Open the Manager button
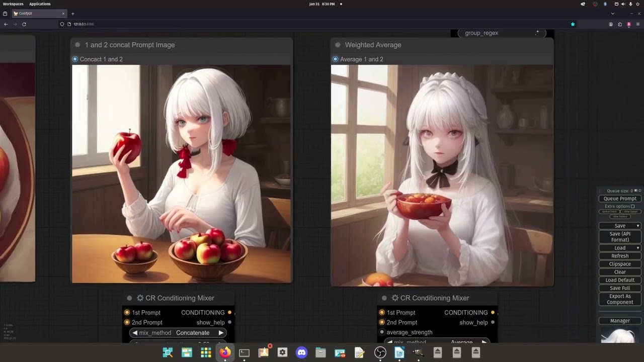644x362 pixels. click(x=620, y=321)
